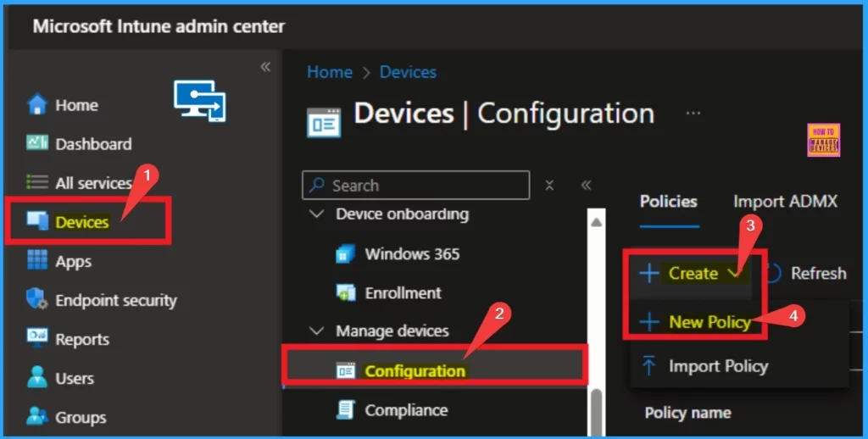Click the Refresh button label
The image size is (868, 439).
pos(818,273)
